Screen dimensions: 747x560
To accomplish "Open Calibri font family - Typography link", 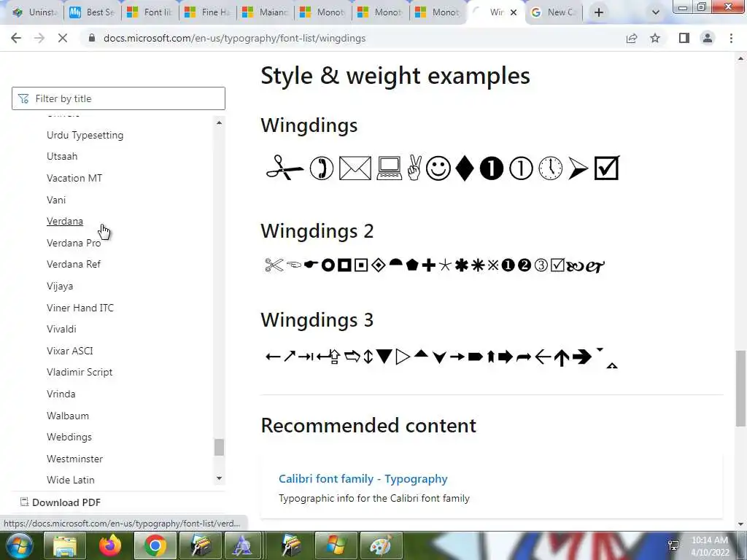I will click(x=363, y=479).
